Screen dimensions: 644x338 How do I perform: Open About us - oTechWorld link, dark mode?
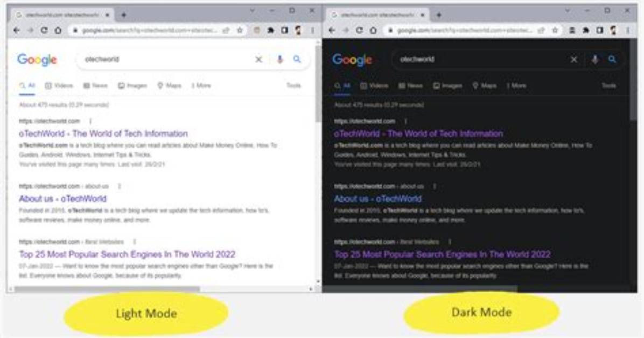pyautogui.click(x=378, y=199)
